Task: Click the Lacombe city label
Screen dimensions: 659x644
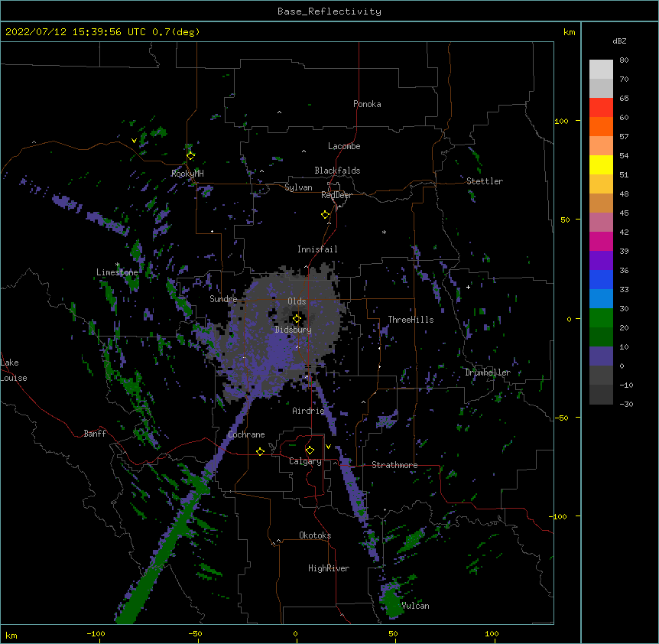Action: coord(344,146)
